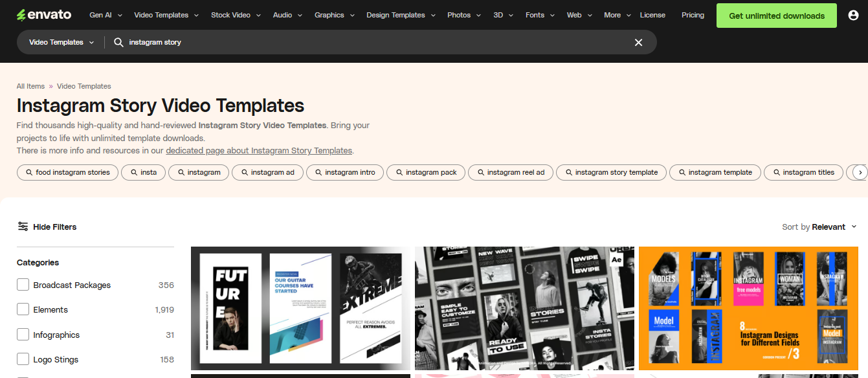Click the Envato logo
This screenshot has width=868, height=378.
(43, 15)
